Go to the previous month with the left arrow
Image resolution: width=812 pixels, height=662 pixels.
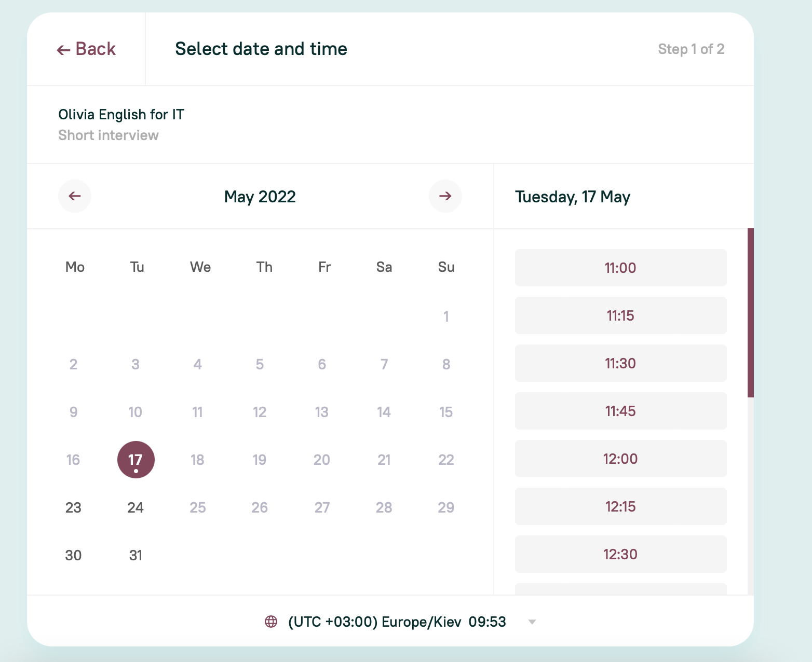[x=75, y=196]
